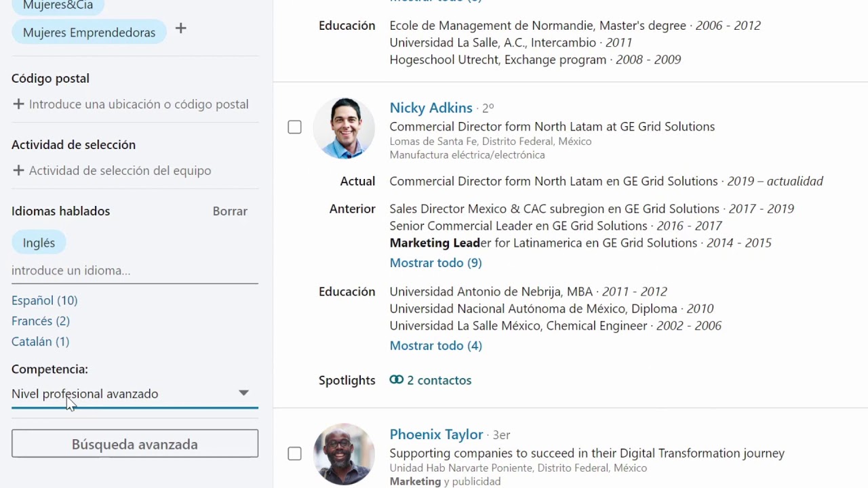Click Unidad Hab Narvarte Poniente location text
868x488 pixels.
click(x=518, y=468)
